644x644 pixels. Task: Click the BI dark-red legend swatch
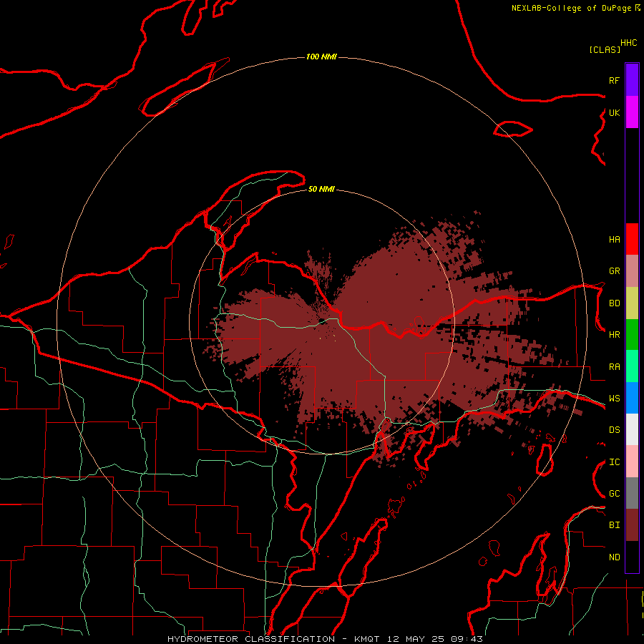(632, 525)
